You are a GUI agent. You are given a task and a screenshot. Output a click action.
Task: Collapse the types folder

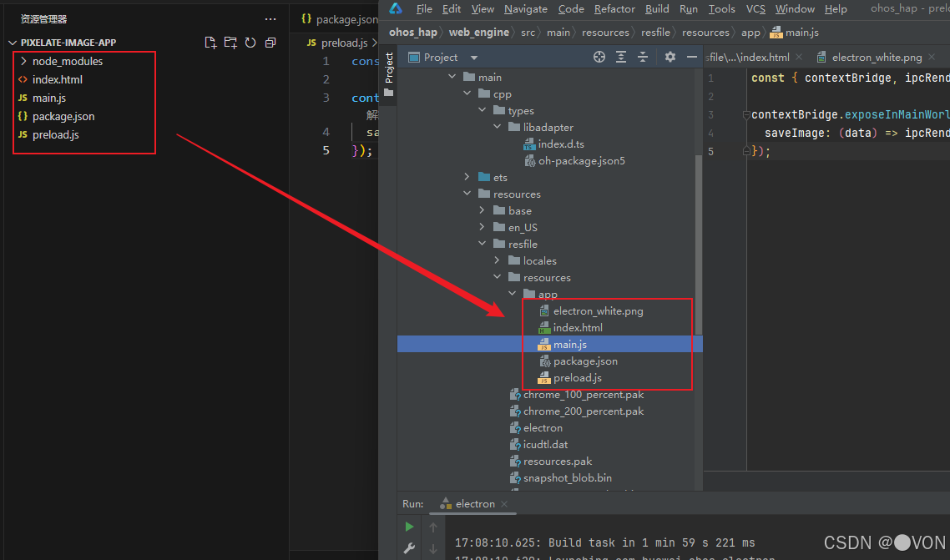coord(483,110)
